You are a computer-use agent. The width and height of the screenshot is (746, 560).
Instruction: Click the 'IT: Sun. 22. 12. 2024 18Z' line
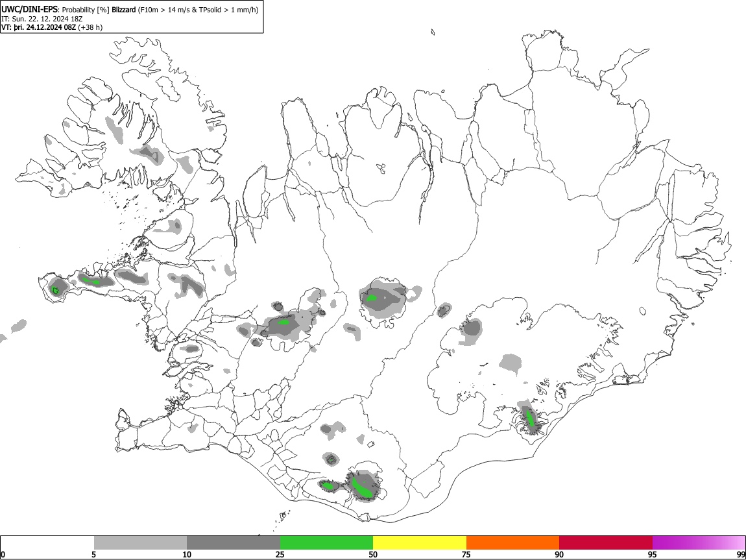(42, 19)
